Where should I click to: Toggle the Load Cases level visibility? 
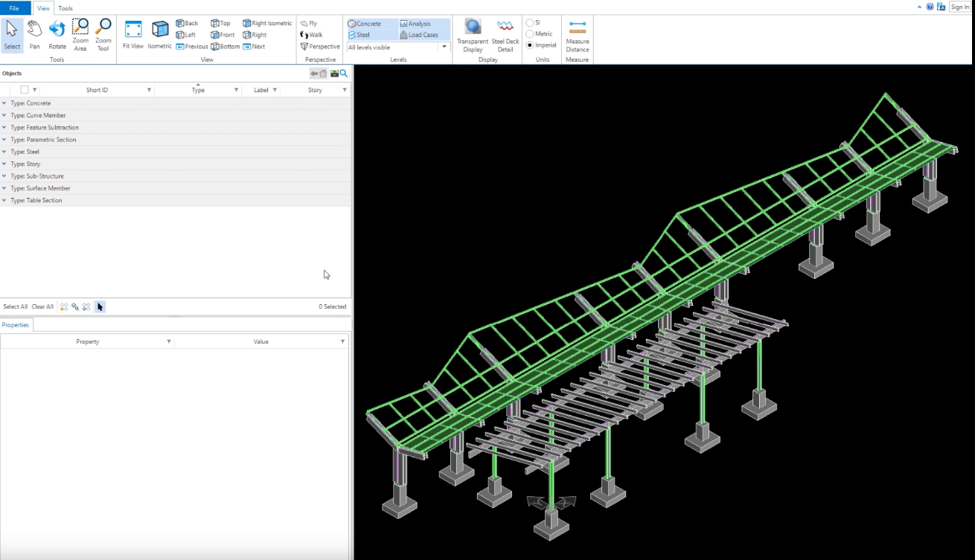[x=423, y=35]
